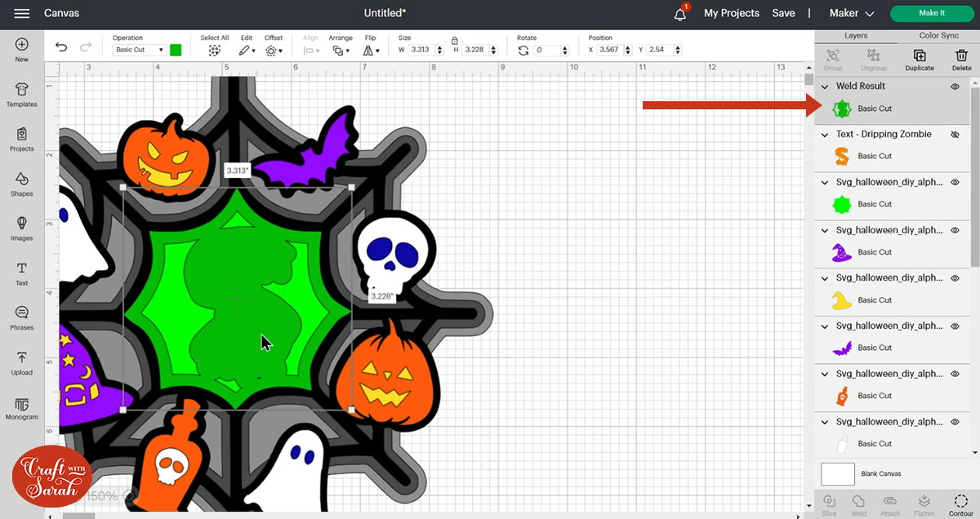Click the green operation color swatch
Viewport: 980px width, 519px height.
click(176, 50)
